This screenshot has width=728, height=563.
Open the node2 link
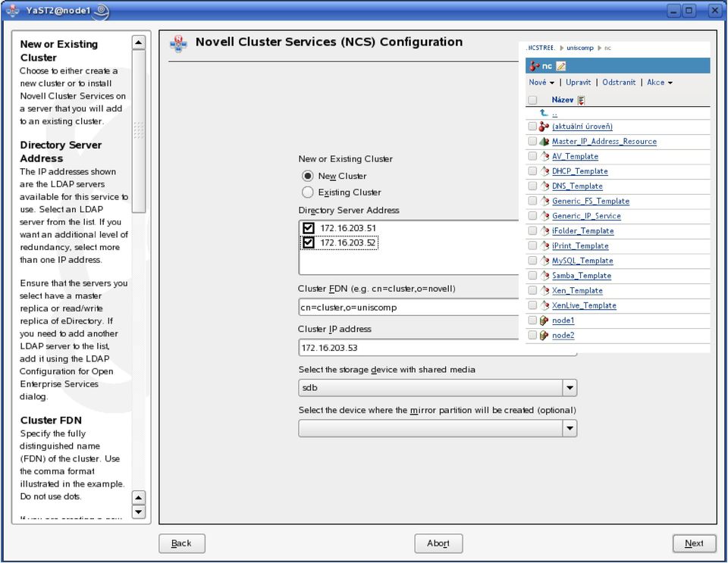click(x=563, y=335)
